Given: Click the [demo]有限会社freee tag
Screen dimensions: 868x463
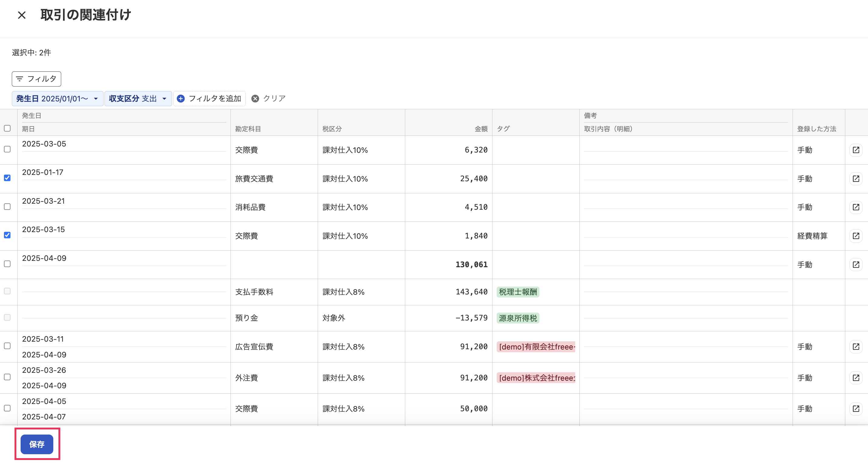Looking at the screenshot, I should pyautogui.click(x=536, y=347).
